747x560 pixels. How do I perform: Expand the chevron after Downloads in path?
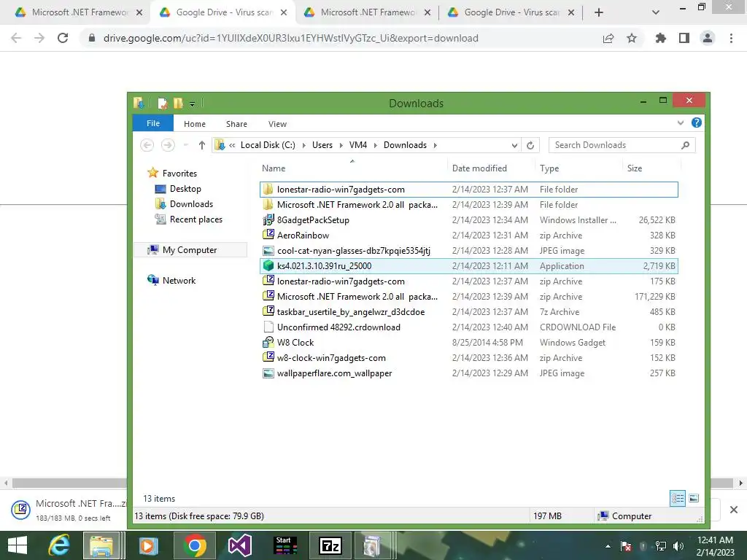[435, 145]
